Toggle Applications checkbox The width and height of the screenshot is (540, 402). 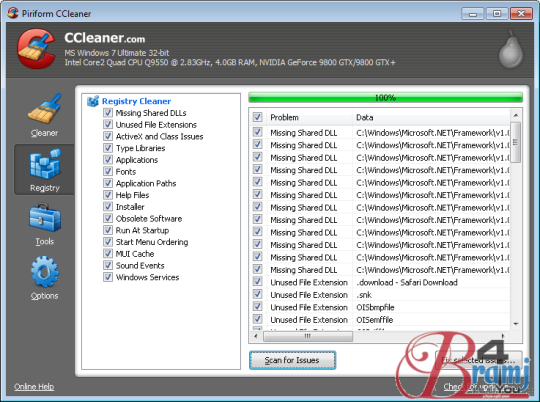[x=108, y=159]
